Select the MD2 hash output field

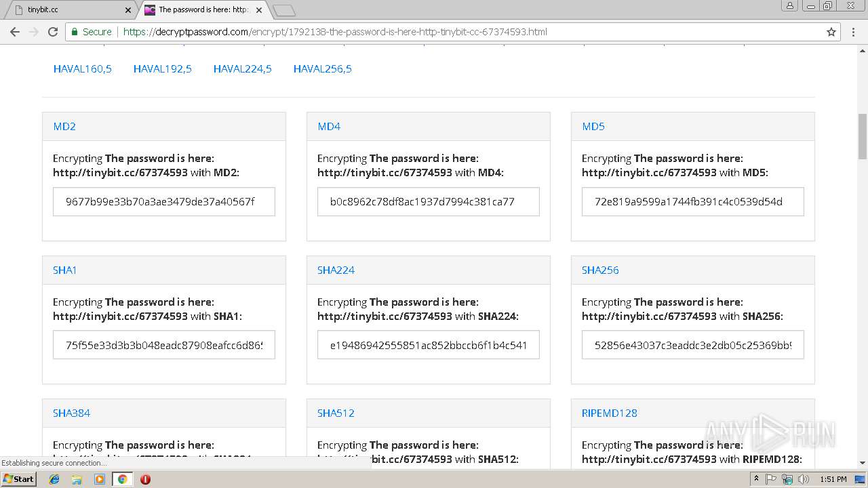[x=164, y=202]
